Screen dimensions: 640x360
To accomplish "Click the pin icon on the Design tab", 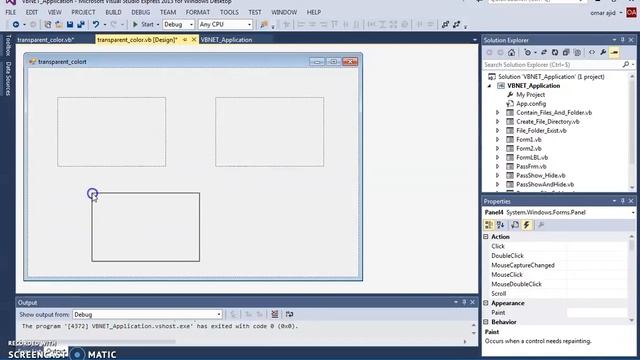I will 185,40.
